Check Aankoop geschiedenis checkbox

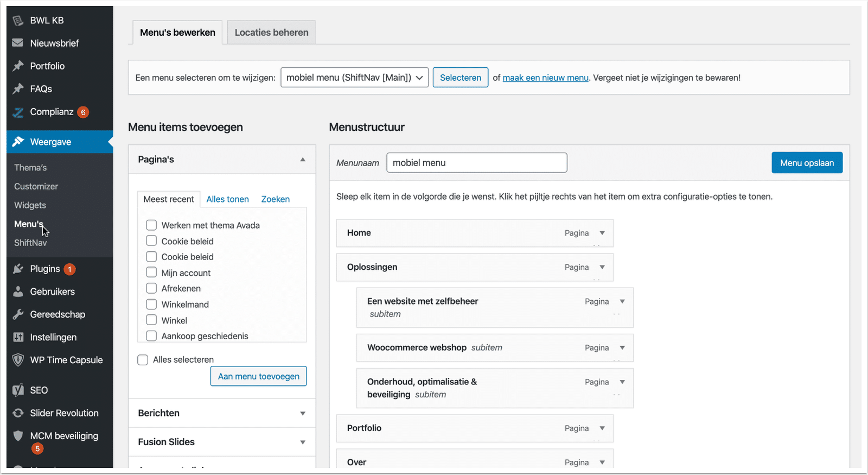(151, 336)
